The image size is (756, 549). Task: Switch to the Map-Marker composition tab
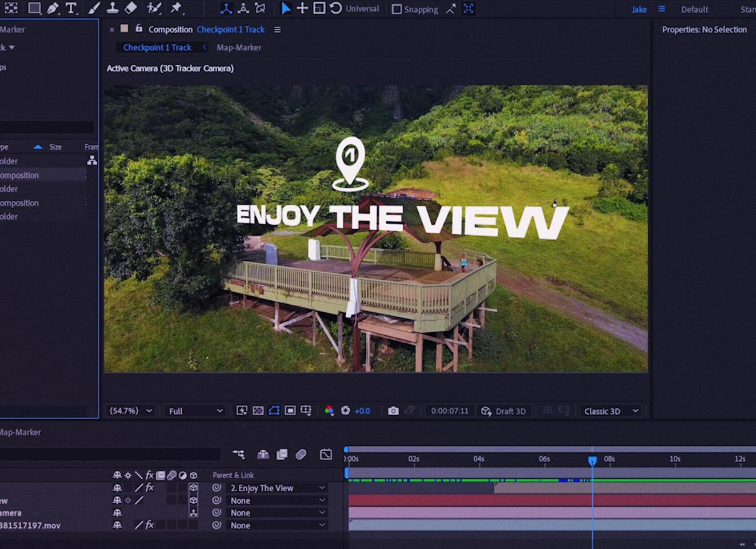click(x=238, y=47)
